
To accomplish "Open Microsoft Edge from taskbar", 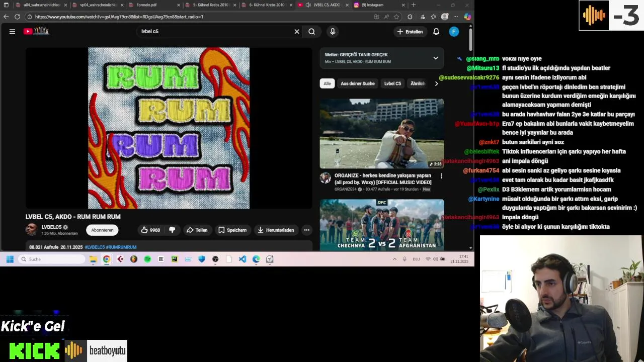I will (x=256, y=259).
